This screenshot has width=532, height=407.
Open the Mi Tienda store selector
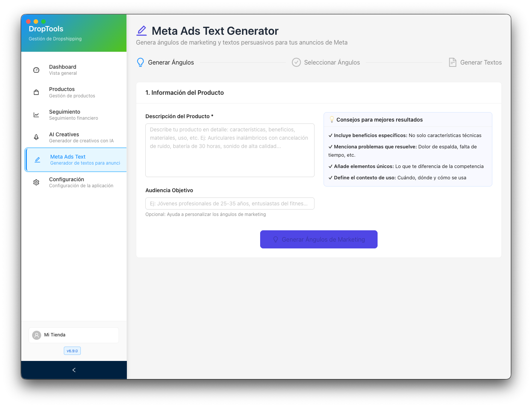[74, 335]
